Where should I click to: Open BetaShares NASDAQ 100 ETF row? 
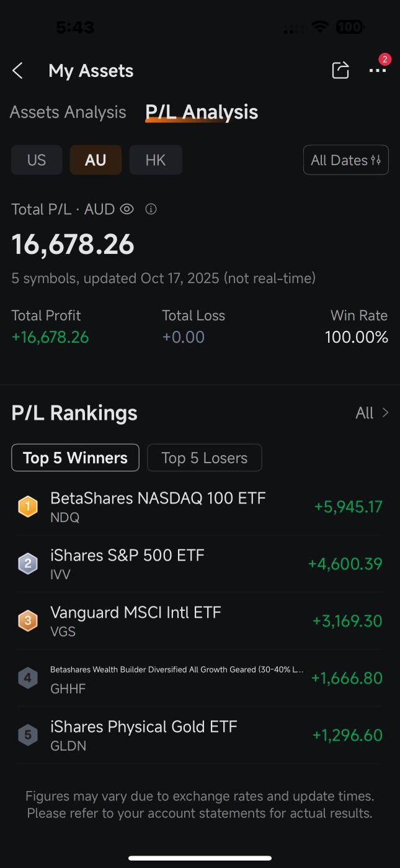(x=158, y=506)
